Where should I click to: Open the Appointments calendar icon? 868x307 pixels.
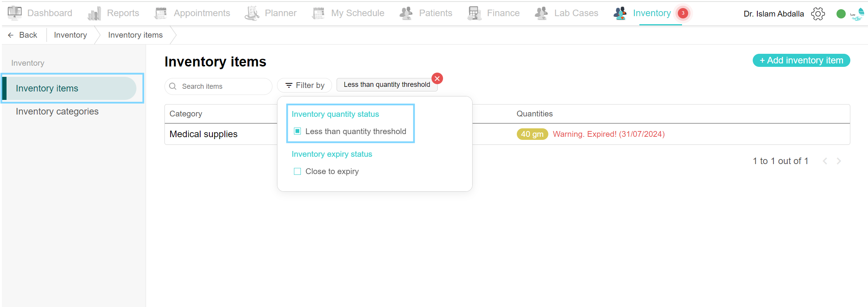tap(161, 13)
